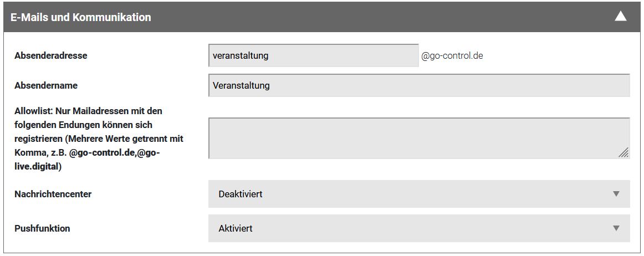Click the "Nachrichtencenter" label
Screen dimensions: 644x256
pyautogui.click(x=53, y=194)
